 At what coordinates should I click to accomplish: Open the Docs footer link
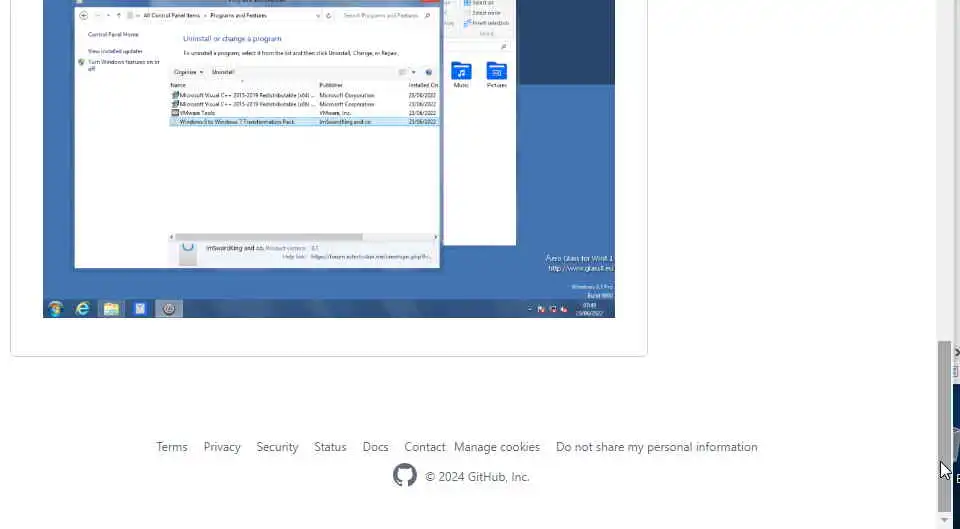[375, 447]
